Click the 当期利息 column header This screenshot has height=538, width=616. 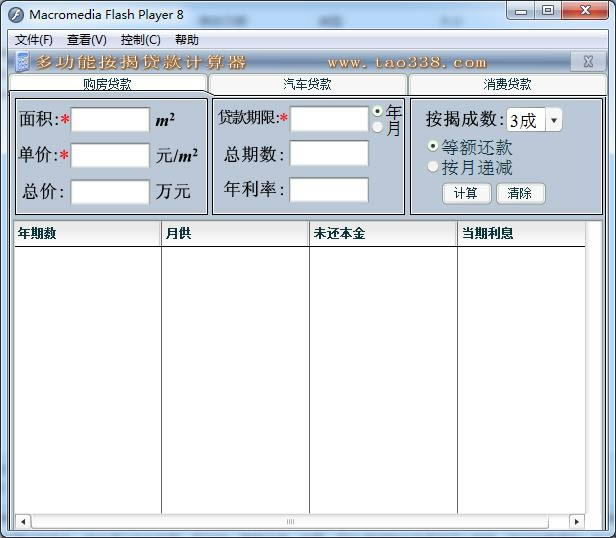[521, 233]
